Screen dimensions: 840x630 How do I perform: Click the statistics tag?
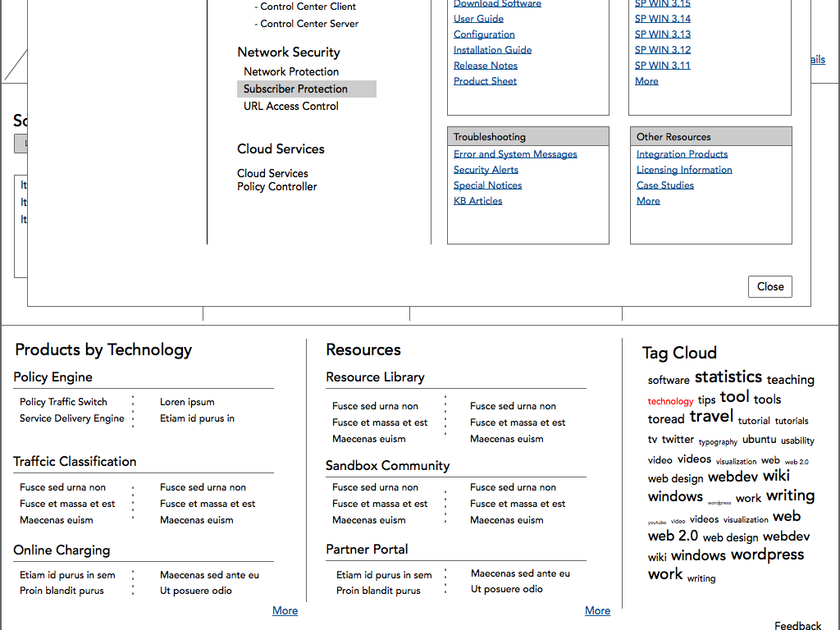[x=728, y=377]
